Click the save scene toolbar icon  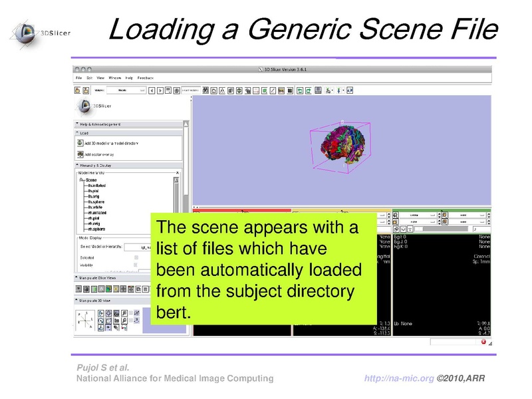pos(86,90)
